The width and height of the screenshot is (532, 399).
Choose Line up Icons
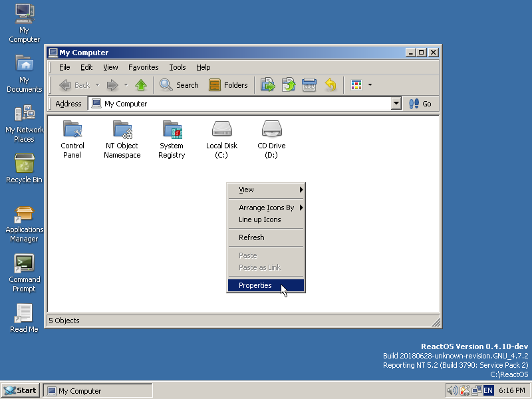(266, 219)
